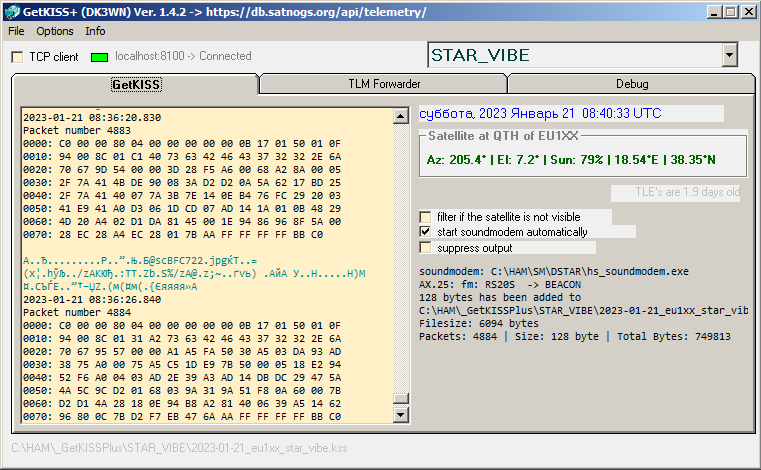
Task: Click the 'AX.25: fm: RS20S -> BEACON' line
Action: tap(500, 285)
